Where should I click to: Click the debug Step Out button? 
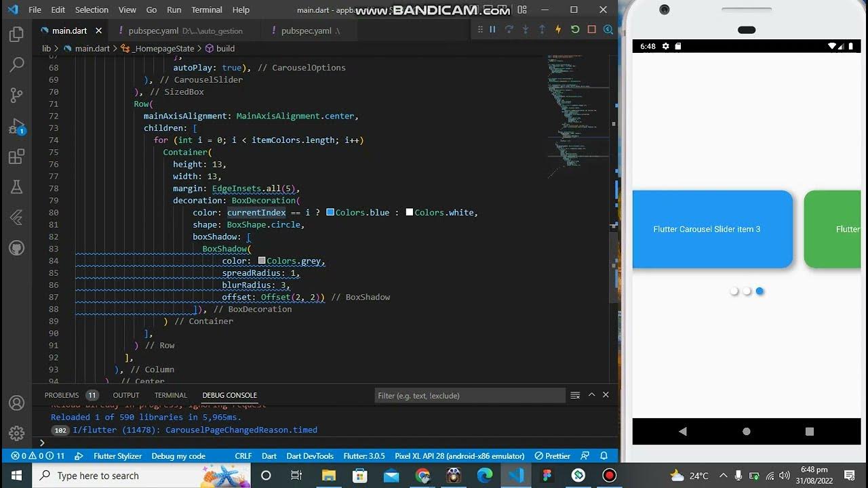tap(542, 30)
